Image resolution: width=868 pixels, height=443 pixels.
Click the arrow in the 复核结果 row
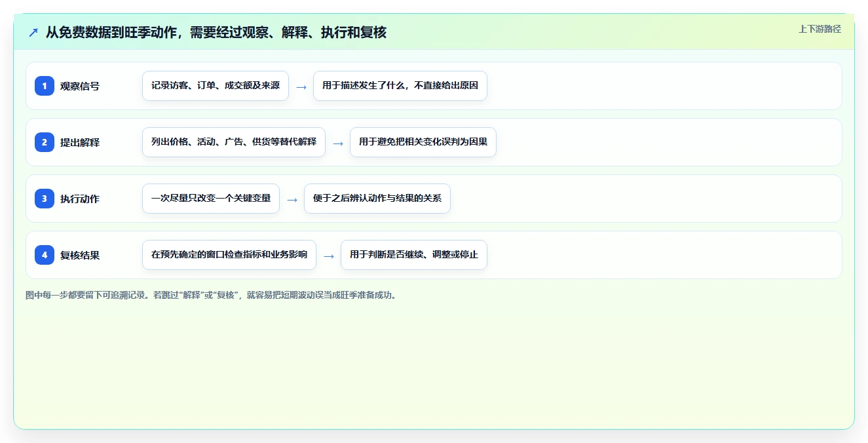(x=329, y=256)
